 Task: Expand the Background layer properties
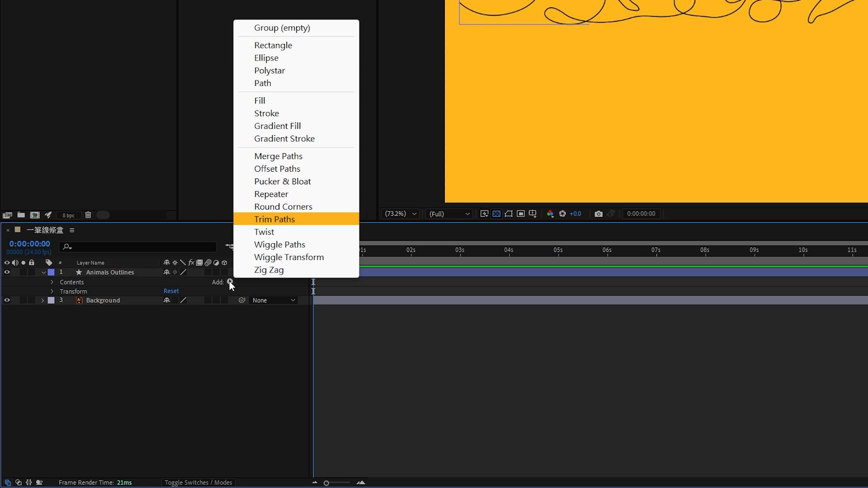click(x=42, y=300)
